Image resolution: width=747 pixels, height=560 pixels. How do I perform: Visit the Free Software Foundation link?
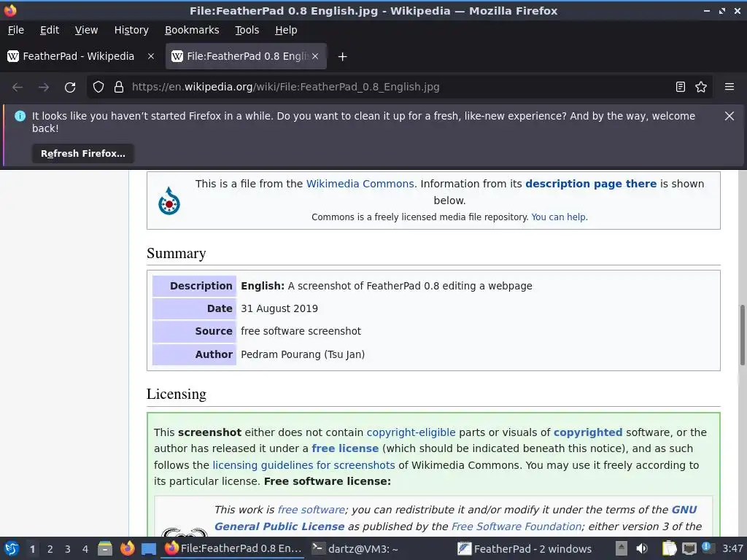click(x=516, y=526)
